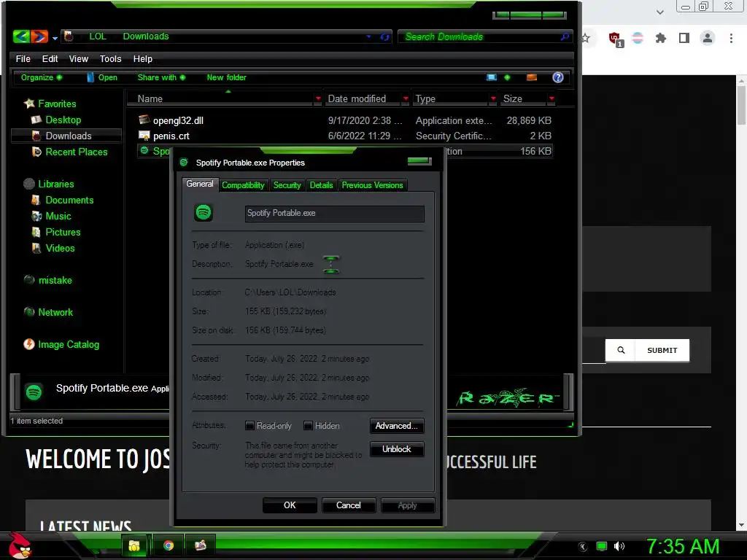Screen dimensions: 747x560
Task: Click the Unblock button
Action: [396, 449]
